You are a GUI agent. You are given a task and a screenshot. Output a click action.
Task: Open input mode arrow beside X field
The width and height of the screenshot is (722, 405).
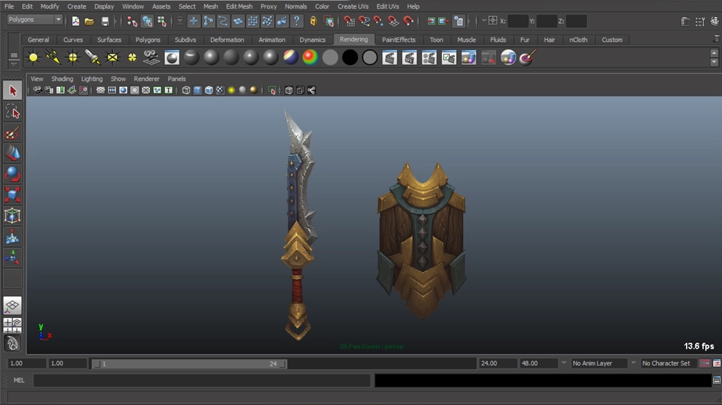click(x=484, y=21)
